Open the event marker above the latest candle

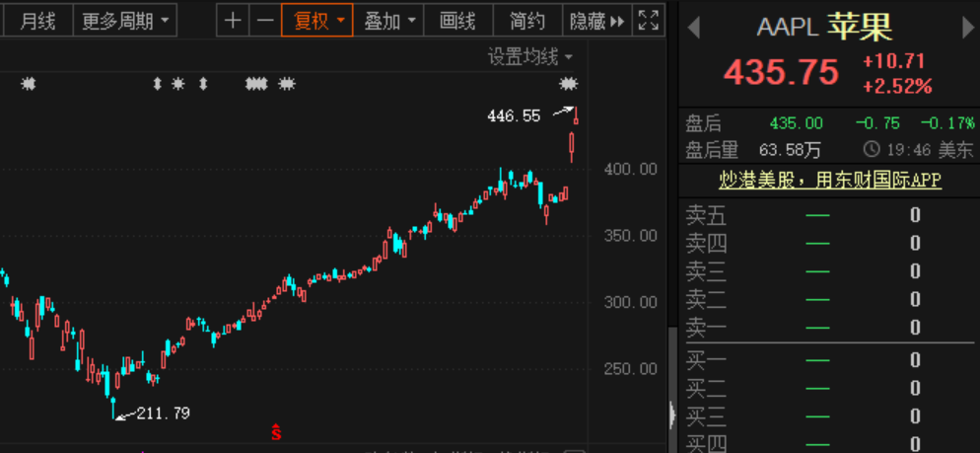[568, 83]
